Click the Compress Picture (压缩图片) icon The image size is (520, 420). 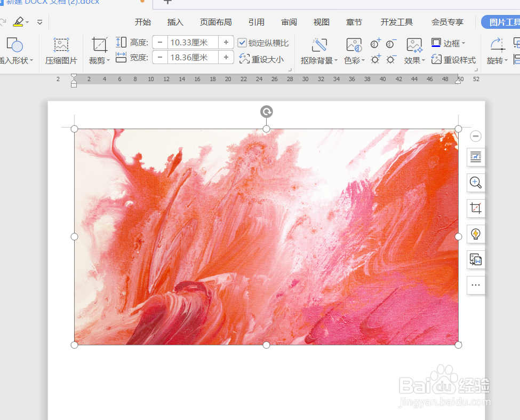61,44
